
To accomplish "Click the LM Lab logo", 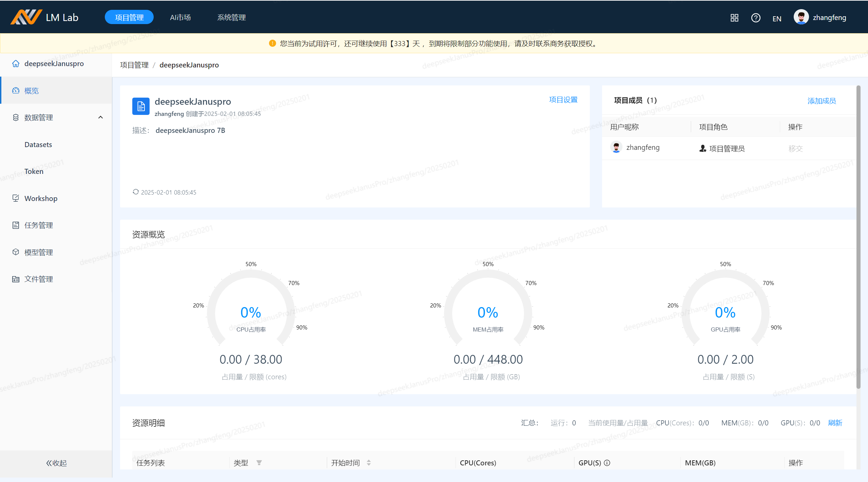I will (x=26, y=17).
